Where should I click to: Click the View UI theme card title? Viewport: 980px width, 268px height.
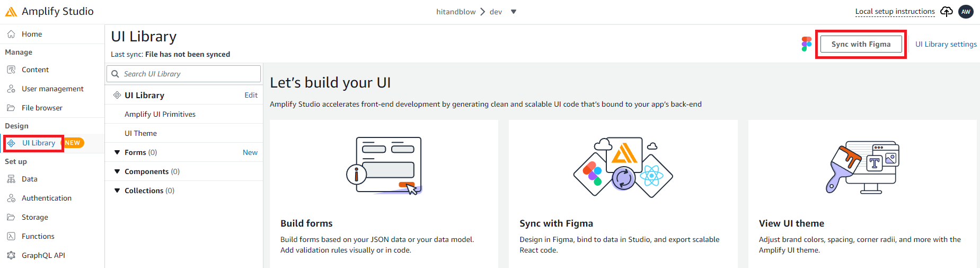click(791, 223)
